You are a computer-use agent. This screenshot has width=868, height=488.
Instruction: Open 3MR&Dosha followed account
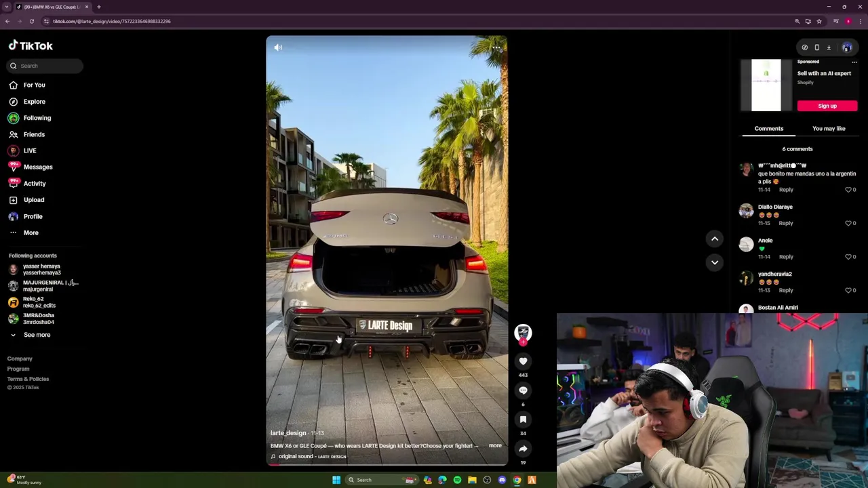point(33,319)
